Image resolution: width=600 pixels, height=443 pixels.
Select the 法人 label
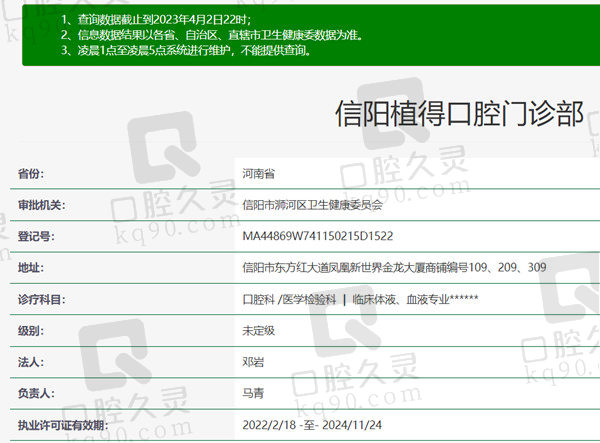click(x=31, y=362)
